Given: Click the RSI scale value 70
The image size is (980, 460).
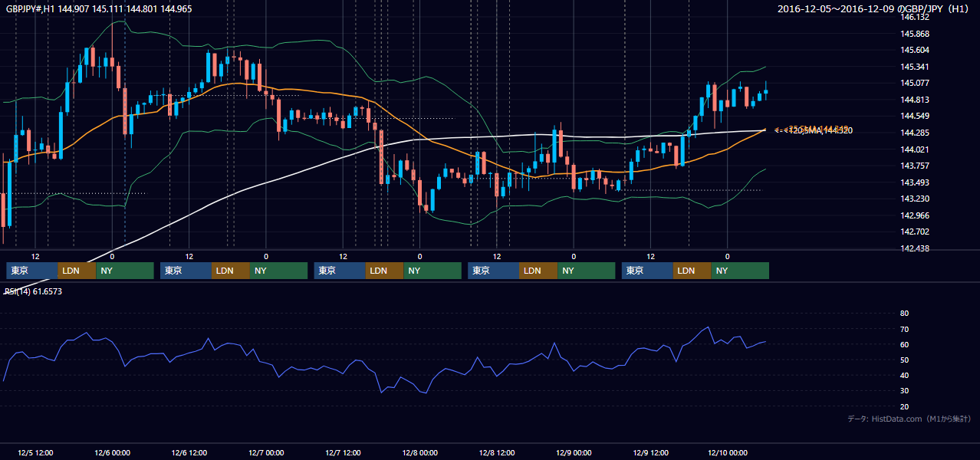Looking at the screenshot, I should (x=904, y=329).
